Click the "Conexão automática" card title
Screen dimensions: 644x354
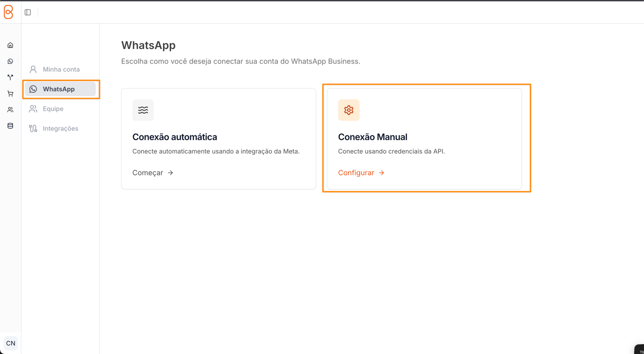pos(175,137)
